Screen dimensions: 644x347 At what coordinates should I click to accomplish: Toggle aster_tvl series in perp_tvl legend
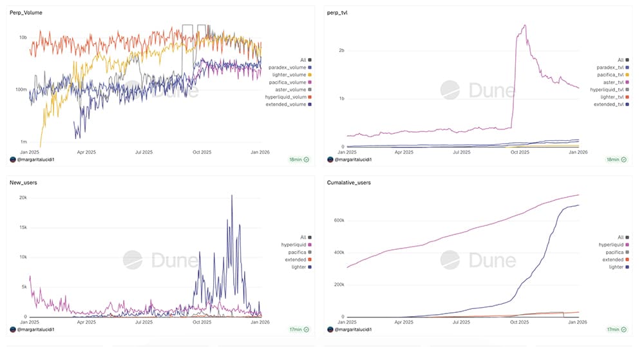pos(605,82)
